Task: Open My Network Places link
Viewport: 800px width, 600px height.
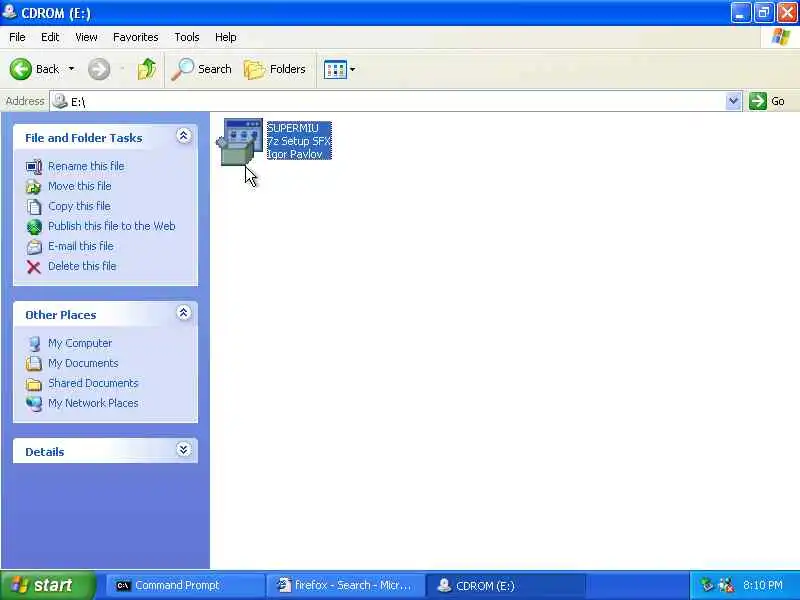Action: (93, 403)
